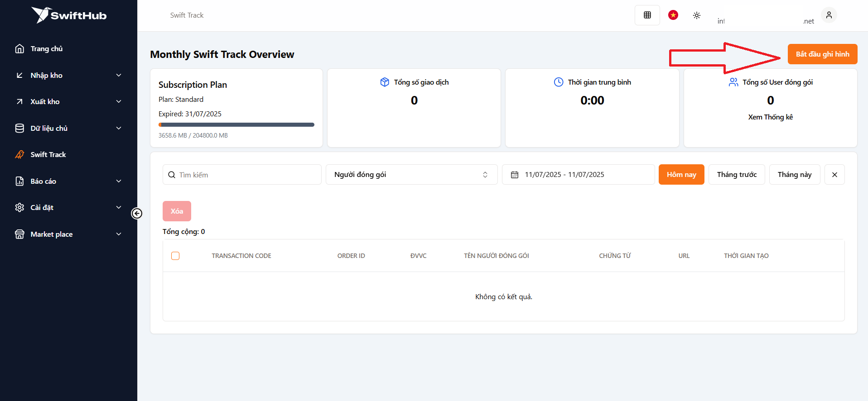Filter by Tháng này button
Screen dimensions: 868x401
[795, 175]
